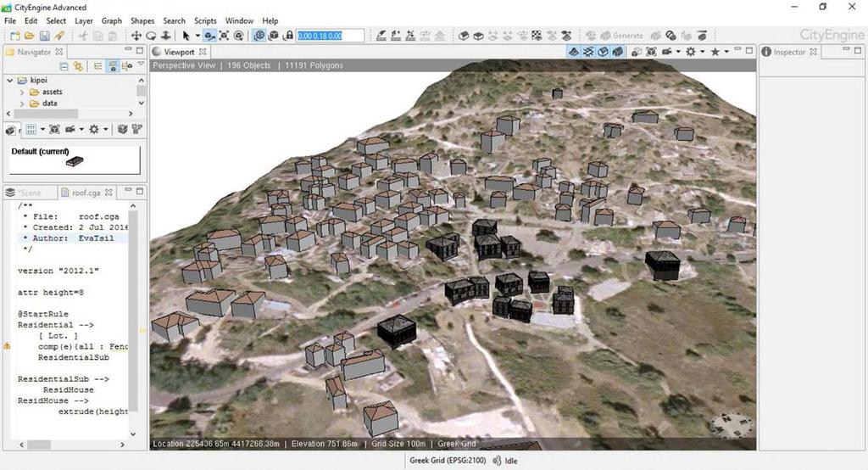
Task: Switch to the Navigator tab
Action: (34, 52)
